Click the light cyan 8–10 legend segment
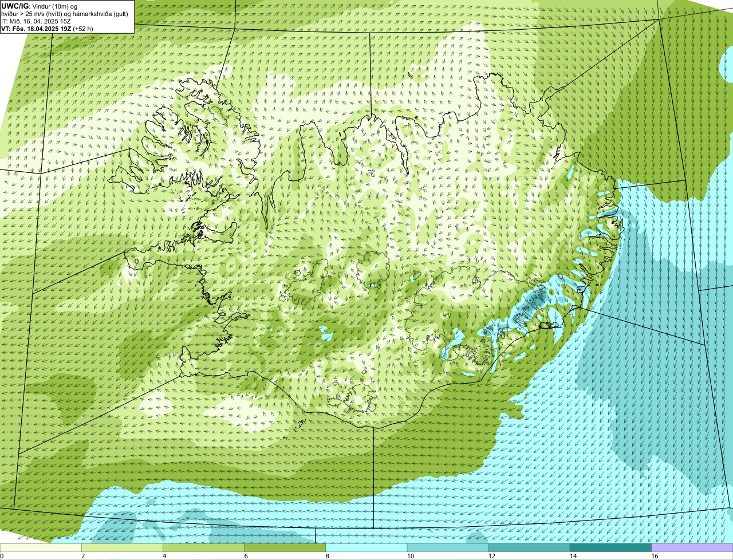This screenshot has width=733, height=560. 366,547
